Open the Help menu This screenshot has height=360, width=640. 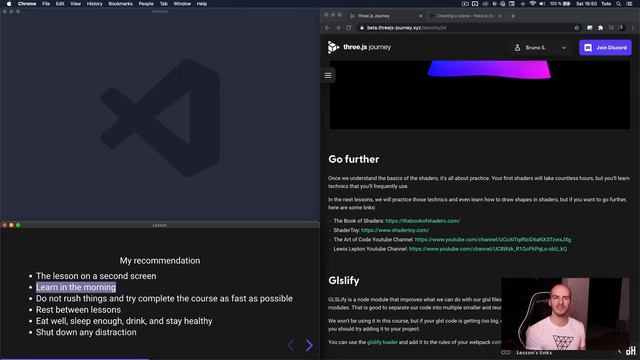tap(202, 4)
